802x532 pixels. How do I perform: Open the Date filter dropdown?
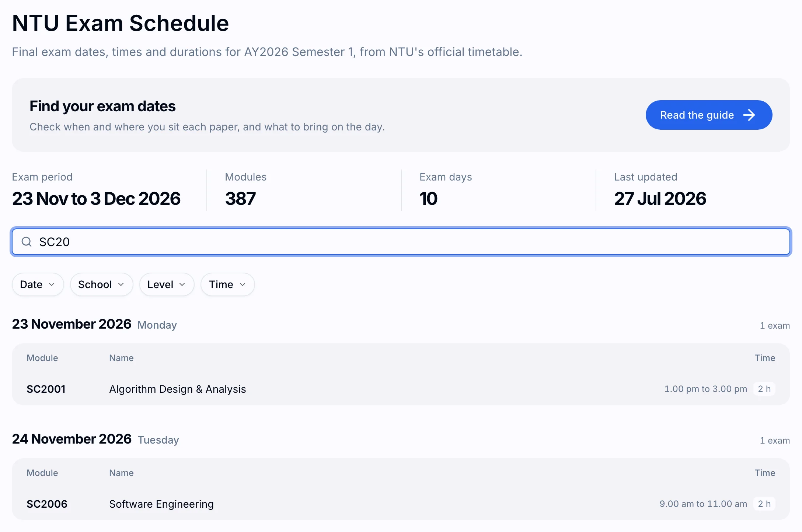pos(38,284)
